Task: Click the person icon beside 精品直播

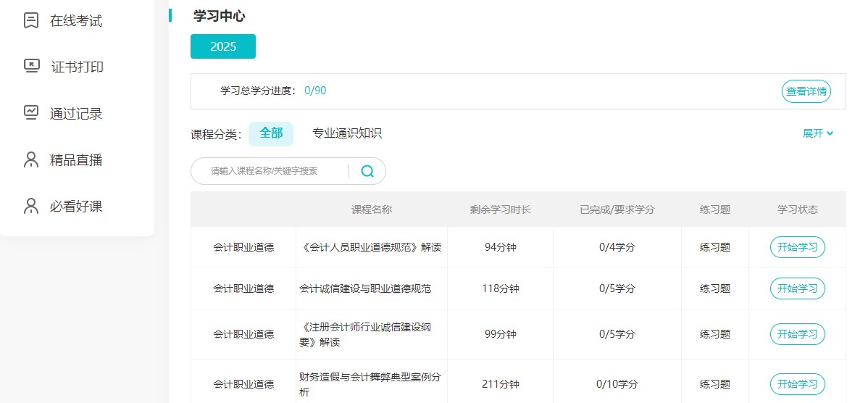Action: pyautogui.click(x=31, y=159)
